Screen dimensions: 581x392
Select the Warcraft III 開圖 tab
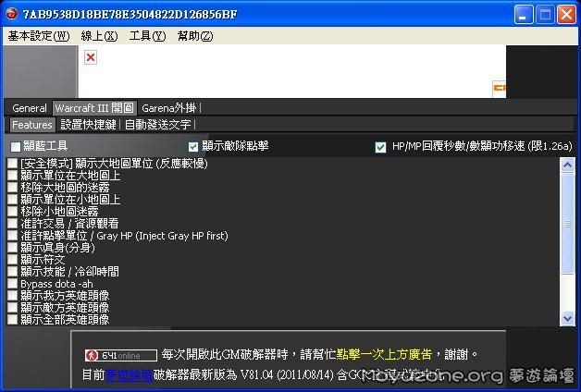pyautogui.click(x=94, y=108)
